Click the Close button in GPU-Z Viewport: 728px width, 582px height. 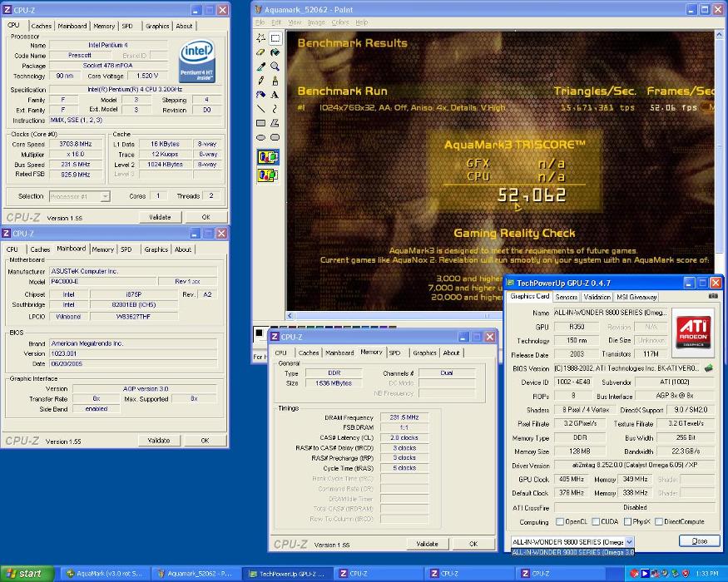click(x=699, y=541)
